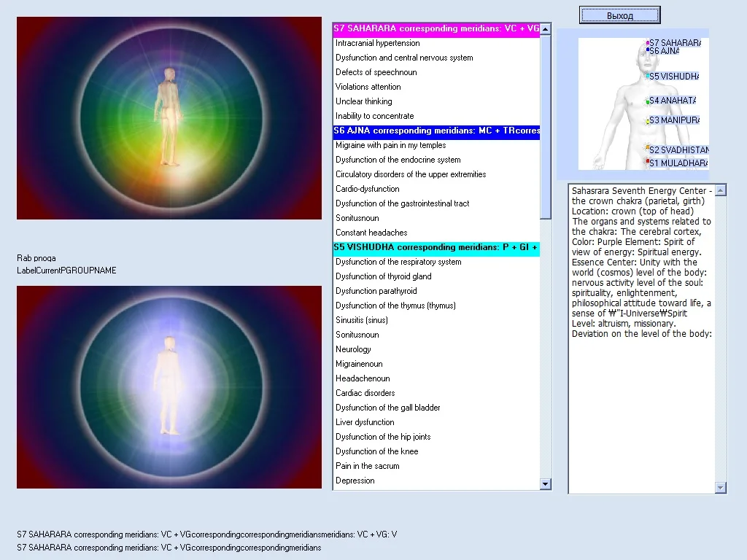The height and width of the screenshot is (560, 747).
Task: Select 'Dysfunction parathyroid' row
Action: point(436,291)
